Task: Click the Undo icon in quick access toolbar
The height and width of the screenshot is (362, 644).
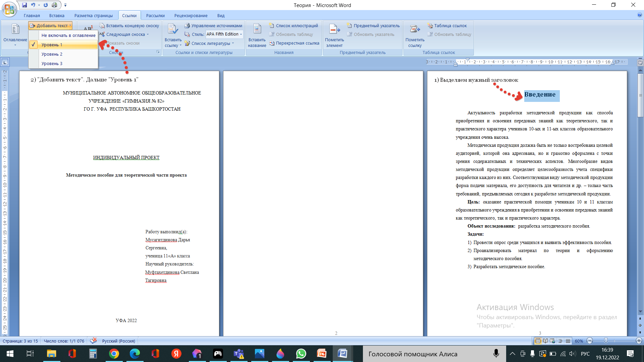Action: (33, 5)
